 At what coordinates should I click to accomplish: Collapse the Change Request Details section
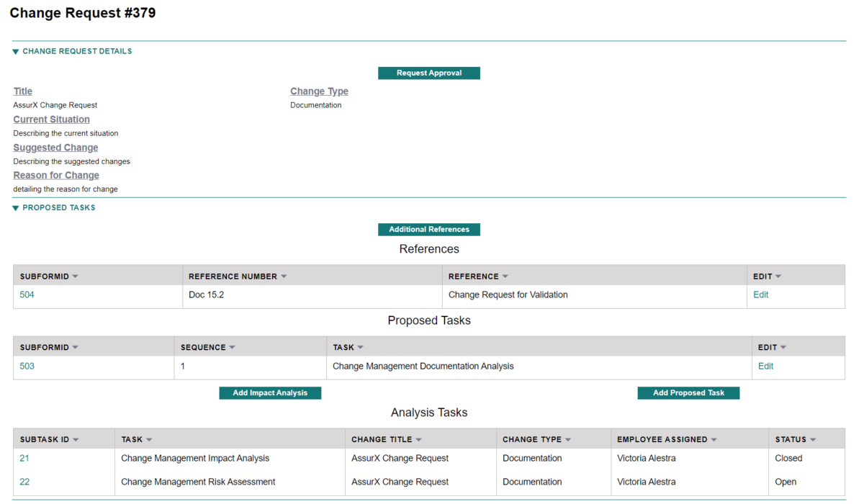click(15, 50)
